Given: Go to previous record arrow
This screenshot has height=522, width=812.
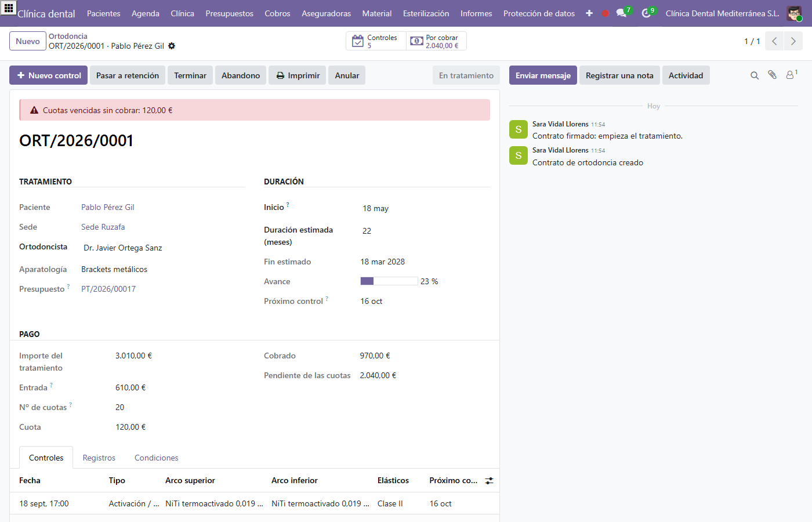Looking at the screenshot, I should 774,41.
